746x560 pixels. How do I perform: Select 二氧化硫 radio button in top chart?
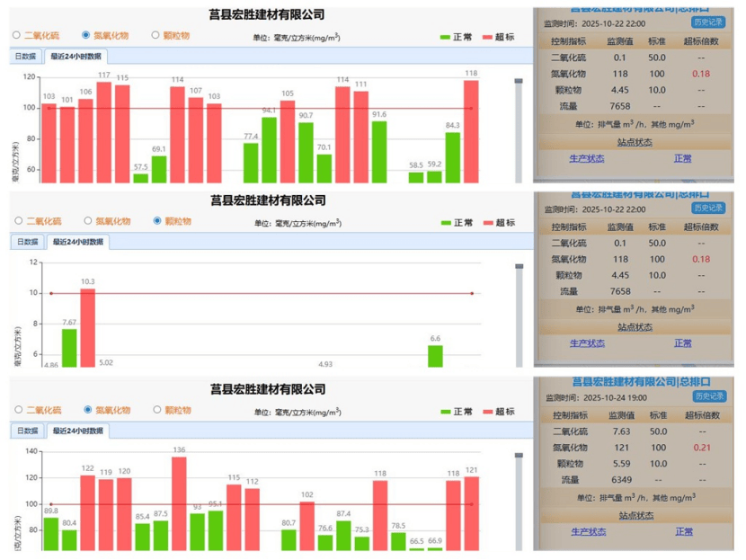[17, 36]
